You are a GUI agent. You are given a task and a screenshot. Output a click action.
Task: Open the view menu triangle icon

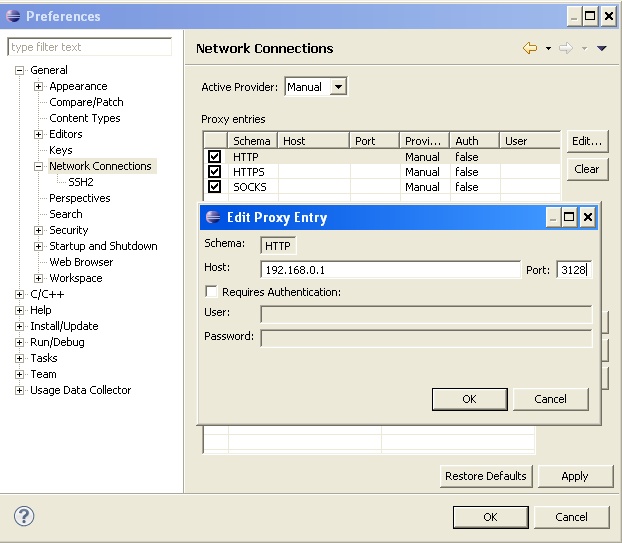pos(602,48)
